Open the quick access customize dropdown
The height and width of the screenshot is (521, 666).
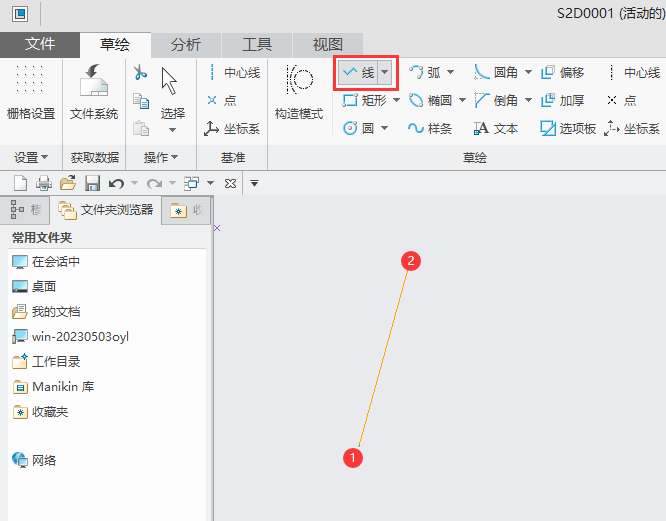(254, 183)
